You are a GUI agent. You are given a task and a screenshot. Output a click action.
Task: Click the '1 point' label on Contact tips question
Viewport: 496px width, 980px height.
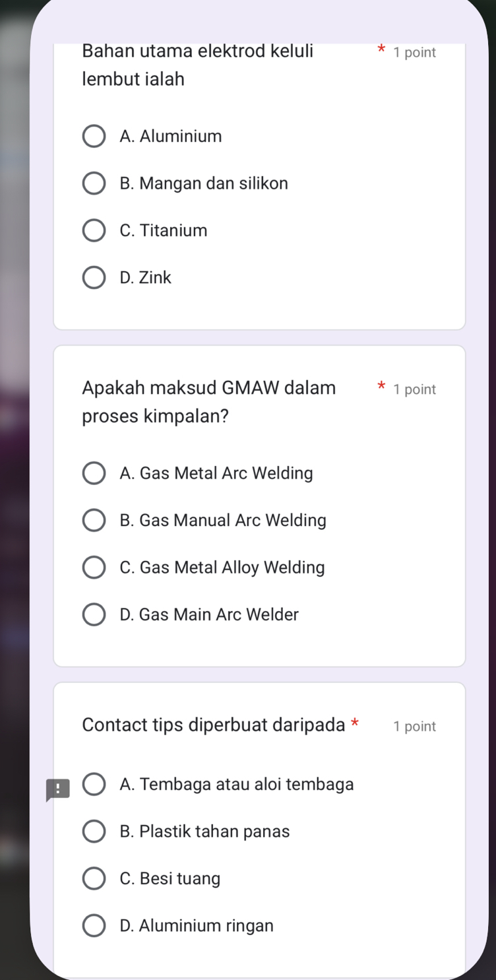414,727
